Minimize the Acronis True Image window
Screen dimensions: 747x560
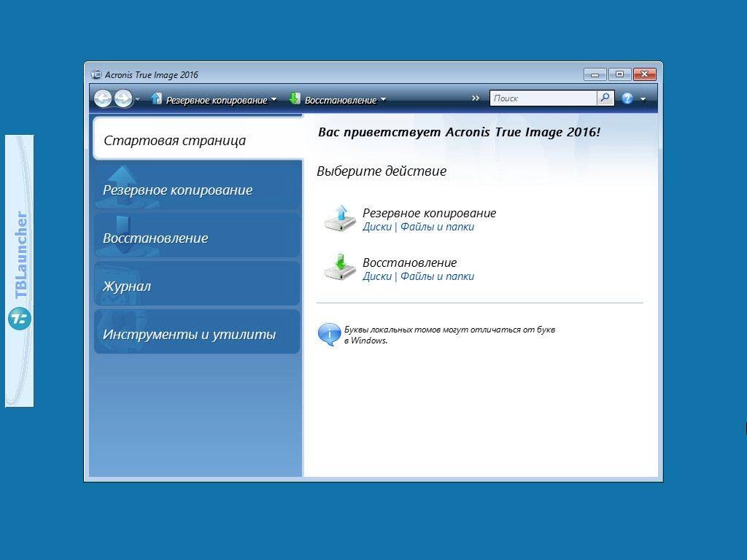(x=595, y=74)
